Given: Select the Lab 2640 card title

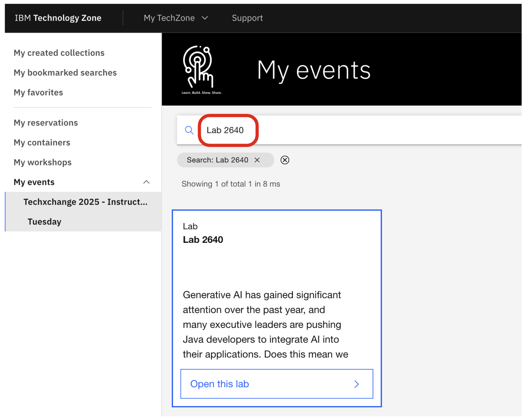Looking at the screenshot, I should coord(203,240).
